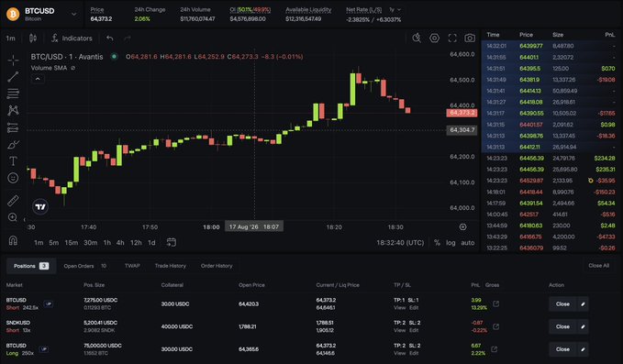
Task: Open share PnL for SNDKUSD position
Action: tap(495, 326)
